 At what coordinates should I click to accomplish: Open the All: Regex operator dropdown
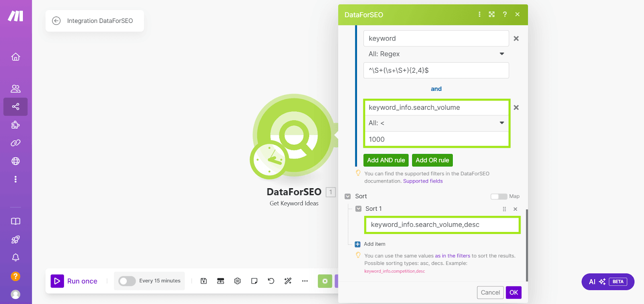(x=436, y=54)
